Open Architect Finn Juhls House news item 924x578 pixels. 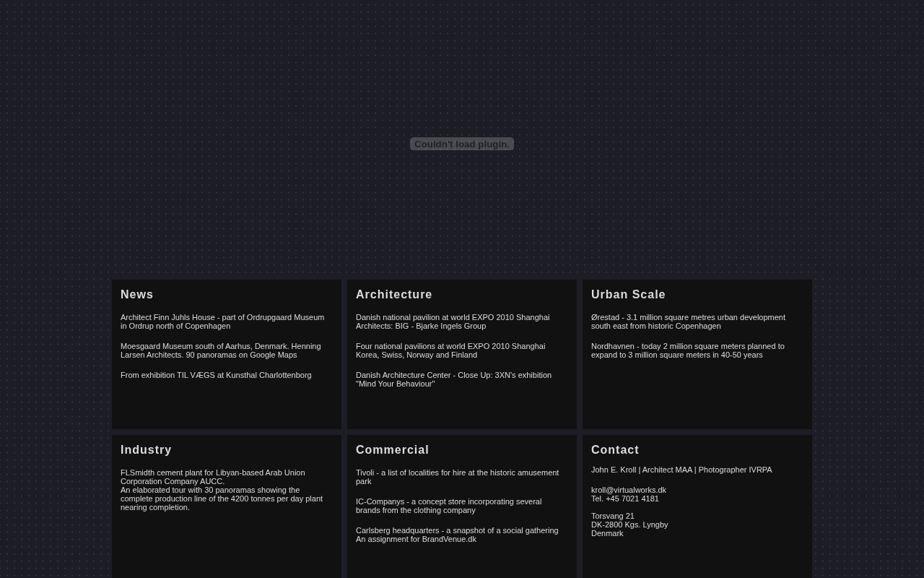tap(222, 322)
